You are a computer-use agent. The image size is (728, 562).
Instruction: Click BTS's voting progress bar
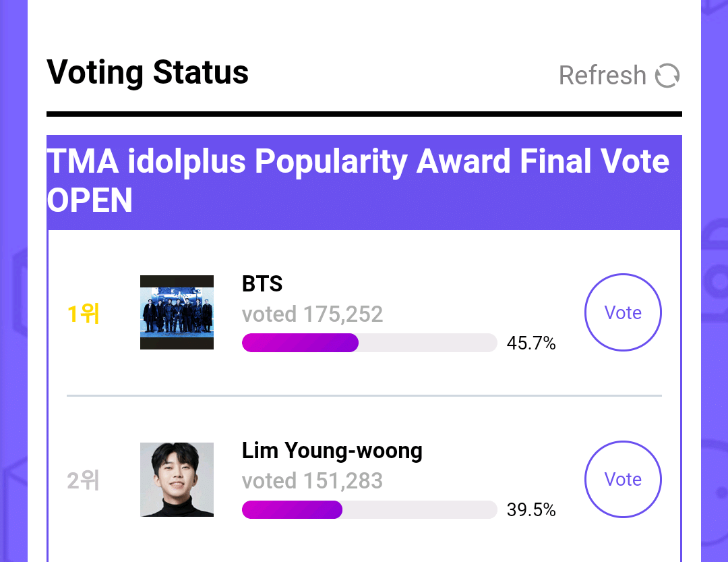pos(369,343)
